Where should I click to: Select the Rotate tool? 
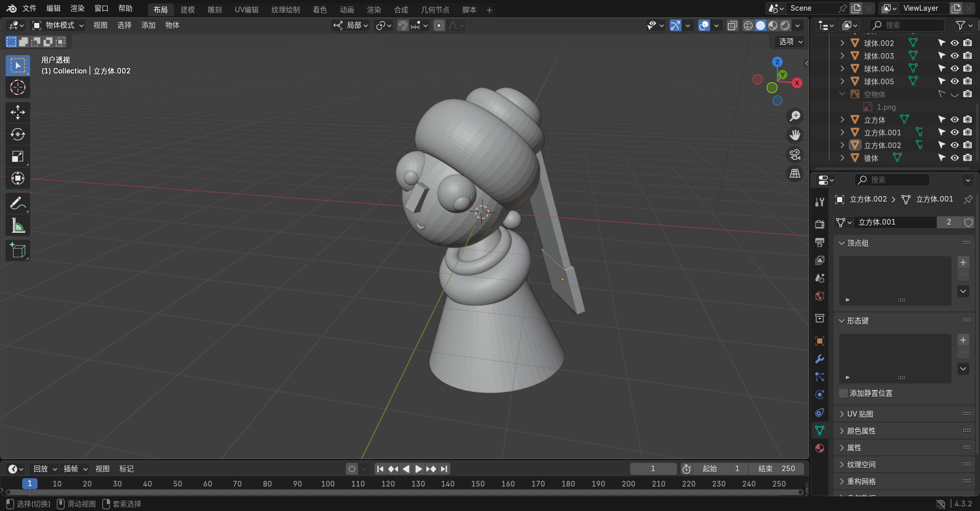(18, 134)
